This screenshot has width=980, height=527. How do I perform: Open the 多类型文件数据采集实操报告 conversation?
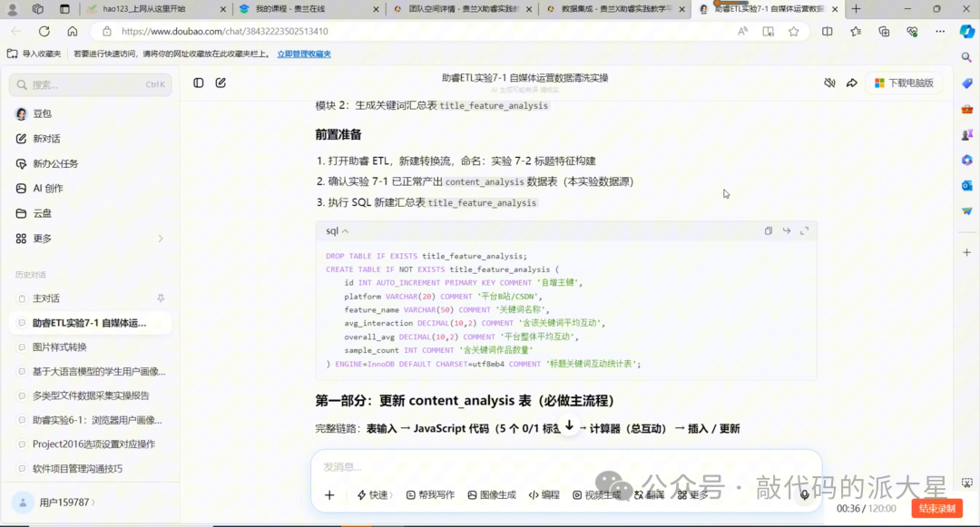90,395
